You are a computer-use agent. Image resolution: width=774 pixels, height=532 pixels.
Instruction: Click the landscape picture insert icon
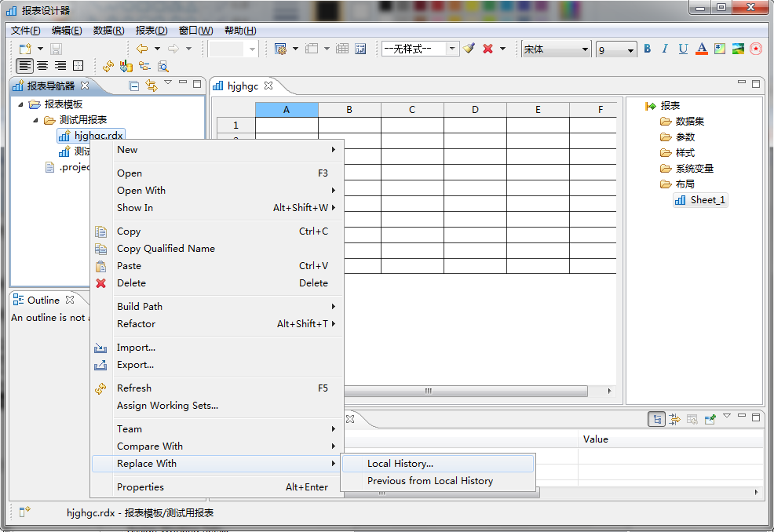point(738,49)
